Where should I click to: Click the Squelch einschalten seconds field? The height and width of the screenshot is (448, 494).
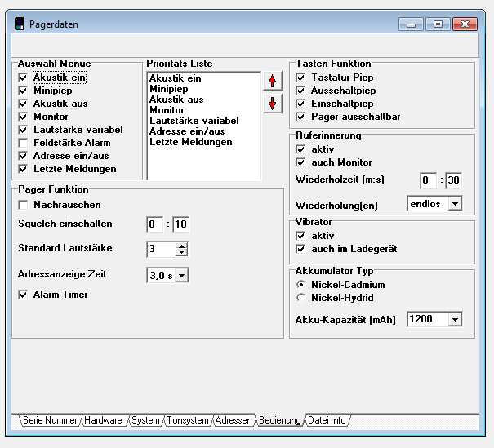tap(181, 224)
